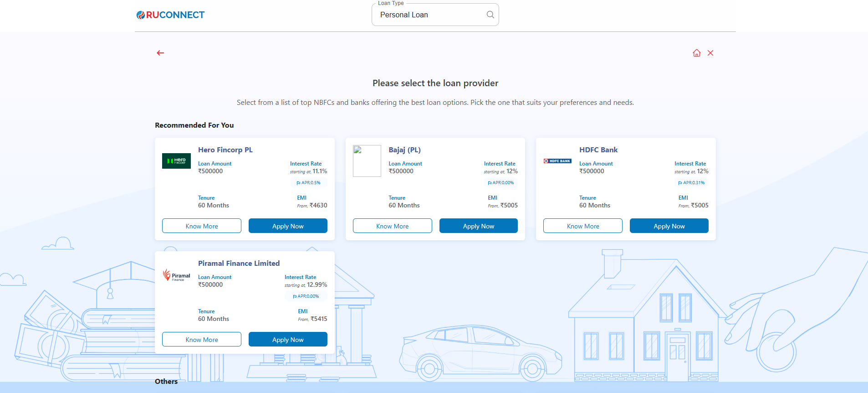Viewport: 868px width, 393px height.
Task: Go to home via house icon
Action: (x=696, y=53)
